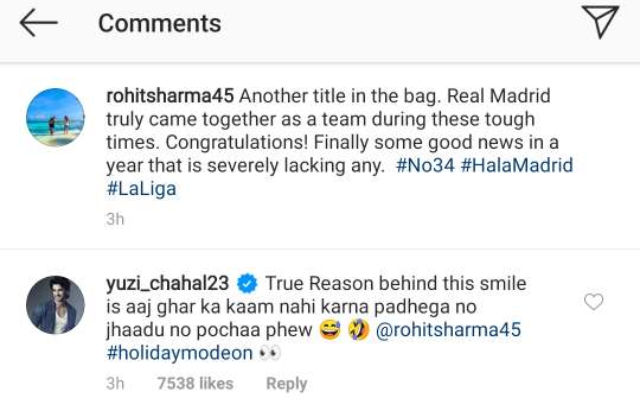Open rohitsharma45's beach profile picture
Viewport: 640px width, 400px height.
pos(56,118)
